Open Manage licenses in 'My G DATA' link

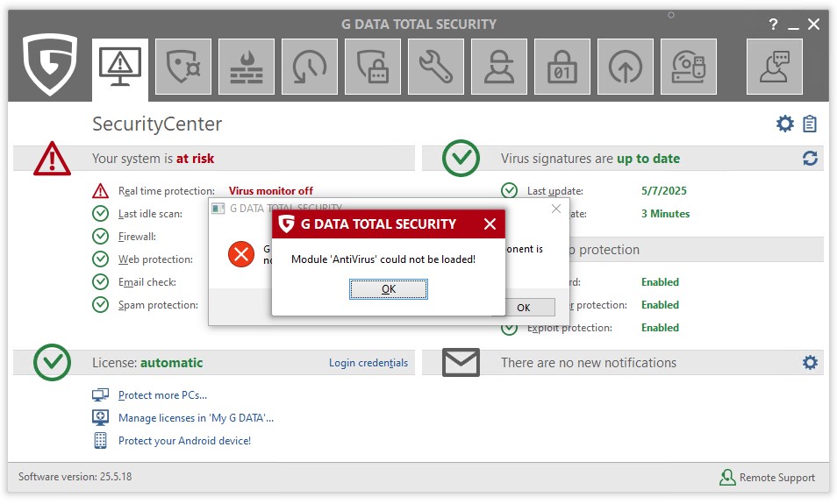[196, 418]
